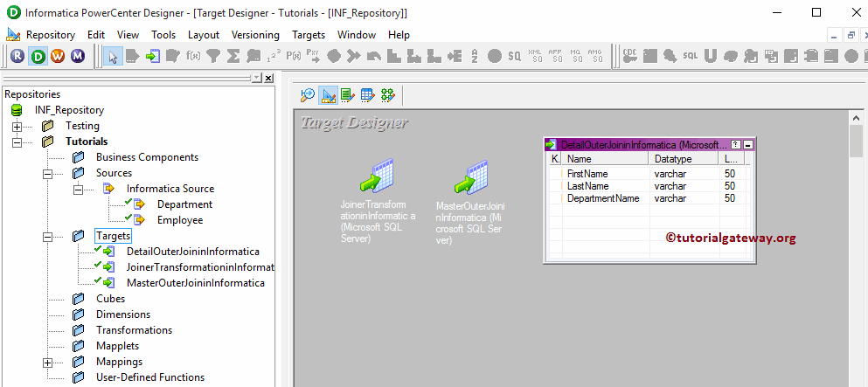The width and height of the screenshot is (868, 387).
Task: Click the FirstName column row
Action: coord(649,174)
